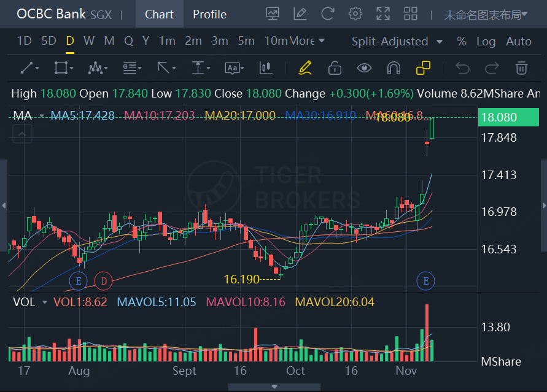Open the dividend D marker
Screen dimensions: 547x392
(104, 281)
